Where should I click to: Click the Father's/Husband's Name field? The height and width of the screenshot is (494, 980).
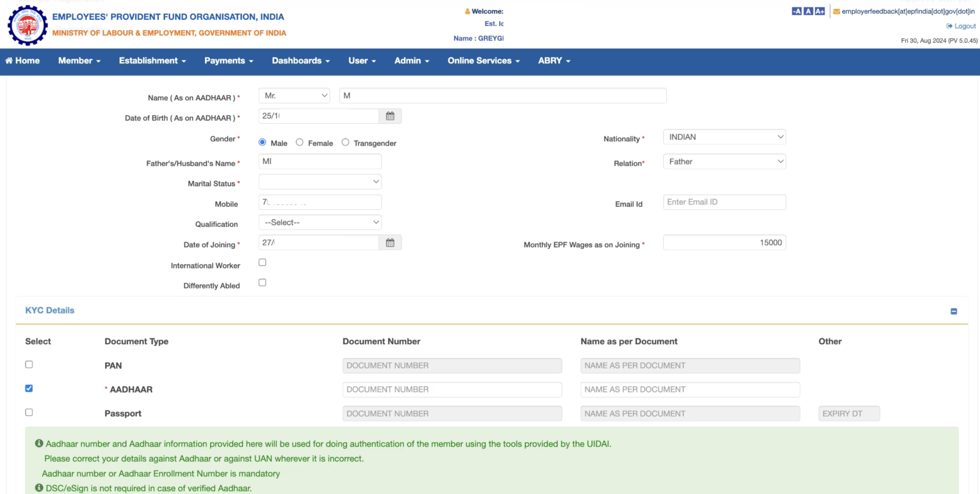tap(320, 162)
